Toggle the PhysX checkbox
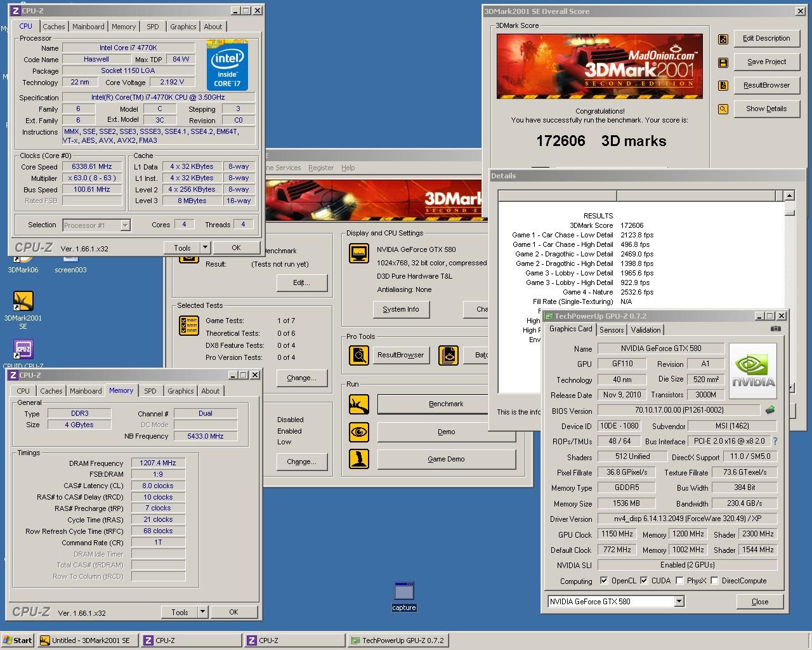 [x=679, y=581]
